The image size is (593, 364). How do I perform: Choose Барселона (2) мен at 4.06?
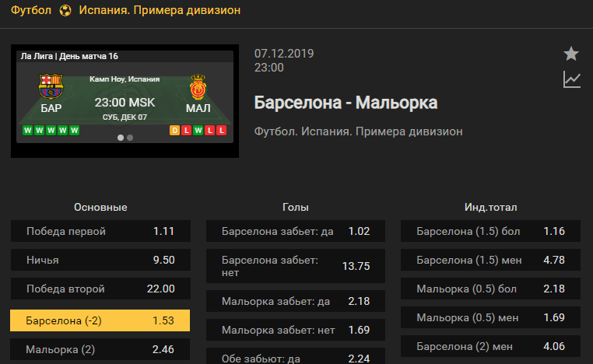click(x=490, y=346)
